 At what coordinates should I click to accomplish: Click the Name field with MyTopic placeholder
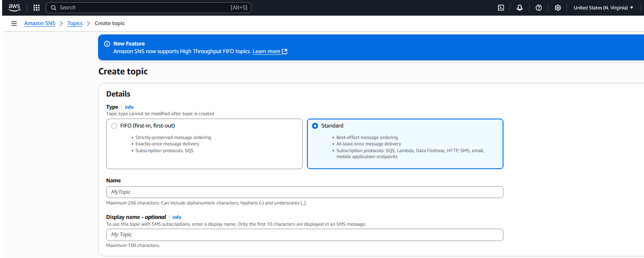pos(305,192)
